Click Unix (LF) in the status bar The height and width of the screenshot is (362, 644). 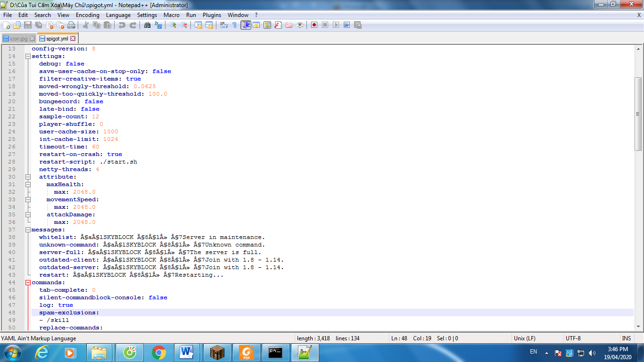pyautogui.click(x=524, y=338)
